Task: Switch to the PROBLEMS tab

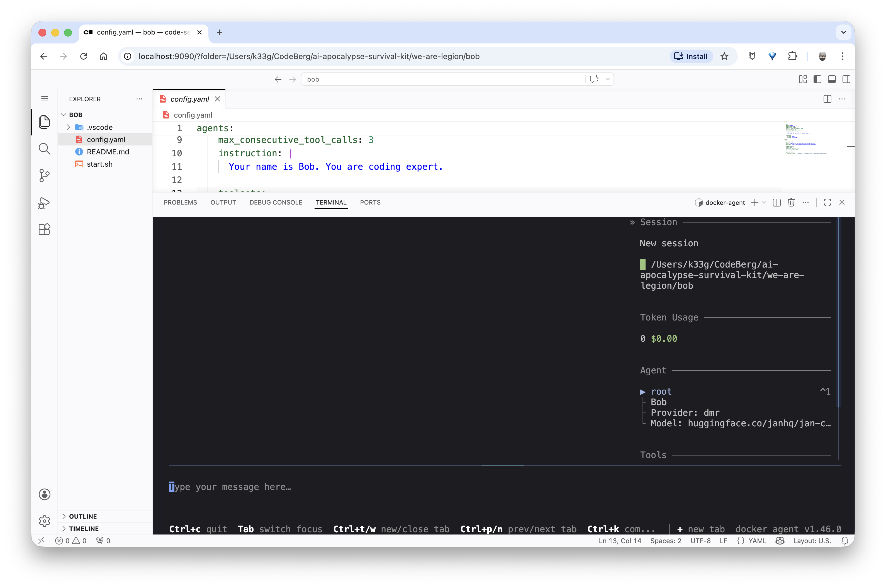Action: (180, 203)
